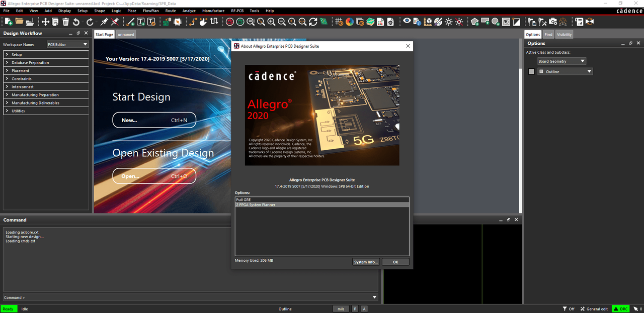Click the Zoom In magnifier icon

pos(272,22)
